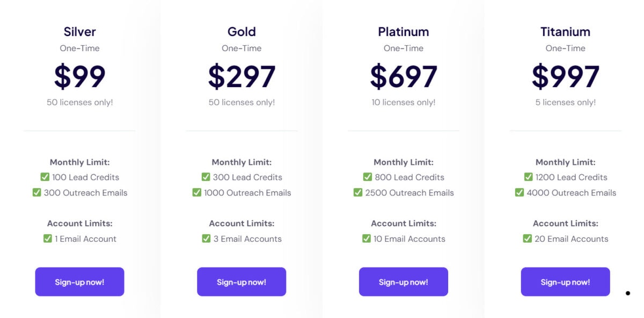Click the checkmark beside 300 Lead Credits
Screen dimensions: 644x318
[206, 177]
